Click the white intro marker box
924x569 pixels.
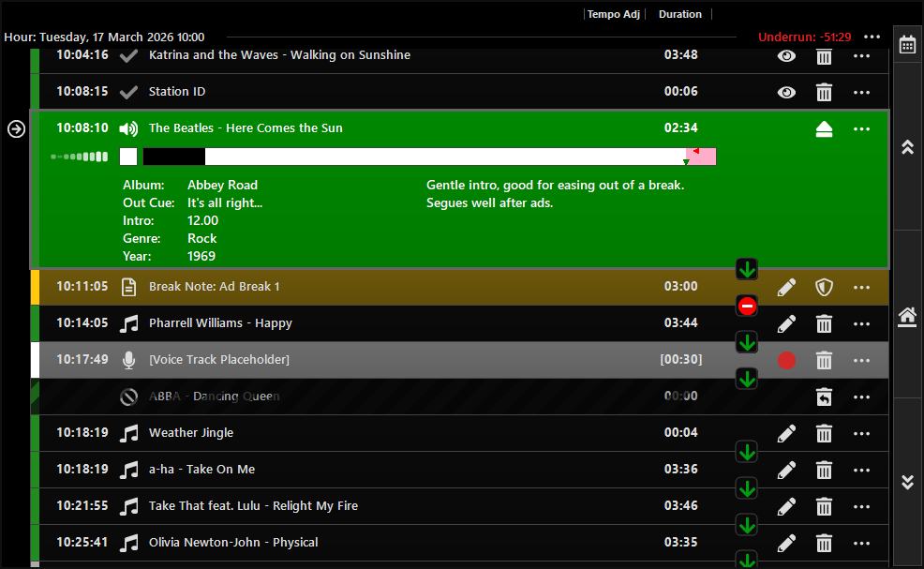128,157
